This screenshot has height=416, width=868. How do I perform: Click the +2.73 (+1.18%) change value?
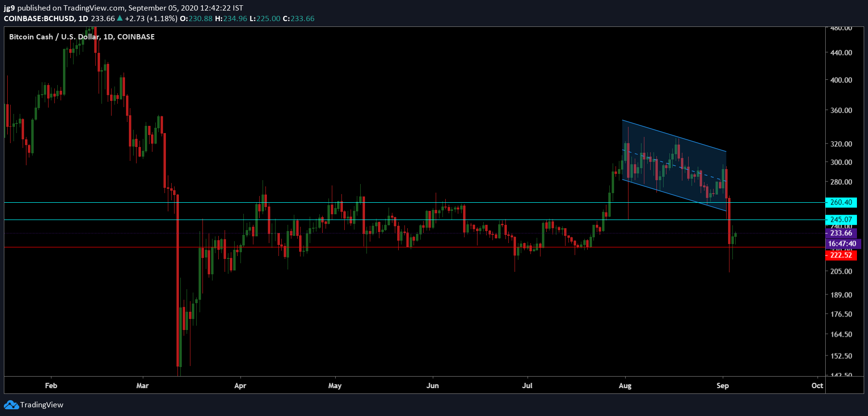[151, 19]
